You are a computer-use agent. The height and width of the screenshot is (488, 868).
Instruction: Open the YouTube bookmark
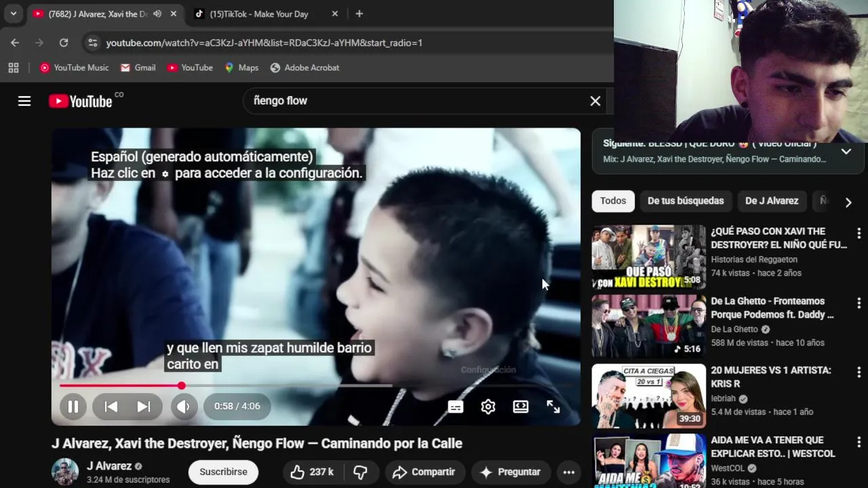[190, 68]
